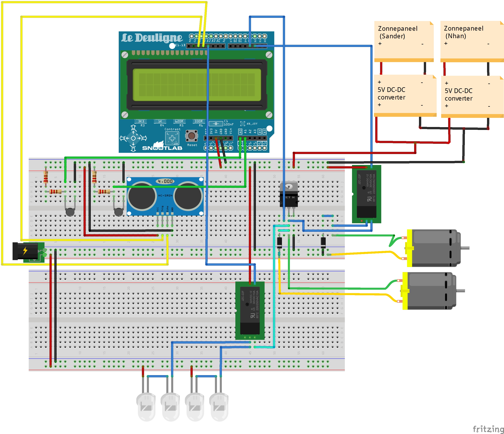Click the 5V DC-DC converter note under Nhan
504x434 pixels.
pyautogui.click(x=472, y=97)
